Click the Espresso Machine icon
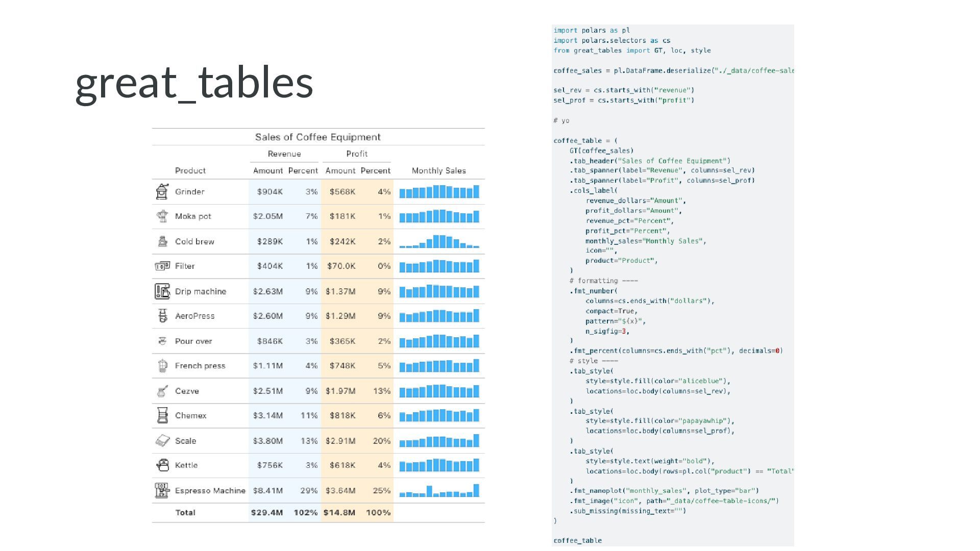Image resolution: width=980 pixels, height=551 pixels. (162, 490)
